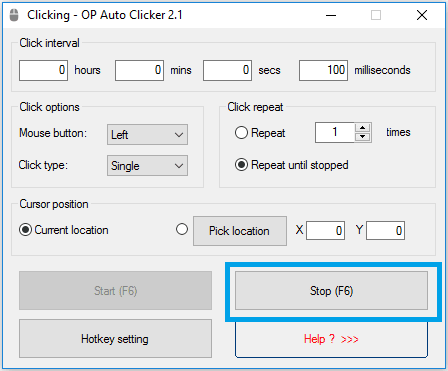
Task: Select Repeat until stopped option
Action: (x=241, y=165)
